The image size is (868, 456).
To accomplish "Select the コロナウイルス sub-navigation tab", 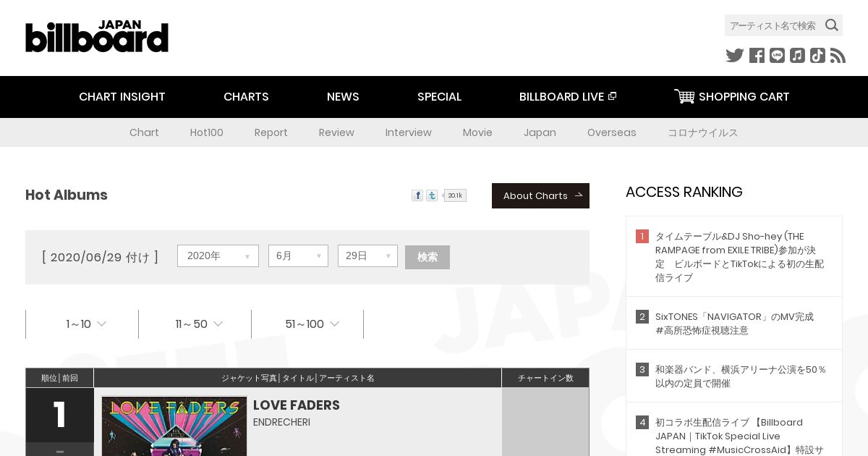I will pyautogui.click(x=702, y=132).
